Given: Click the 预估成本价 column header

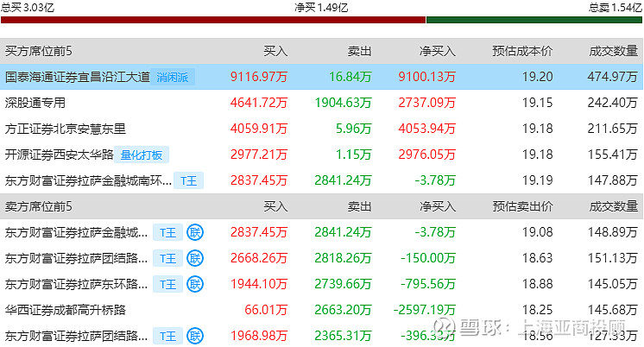Looking at the screenshot, I should (x=522, y=51).
